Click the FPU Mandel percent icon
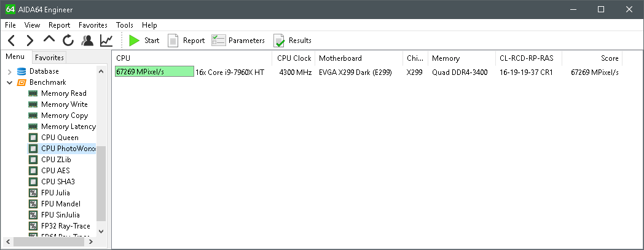Viewport: 644px width, 250px height. [33, 204]
